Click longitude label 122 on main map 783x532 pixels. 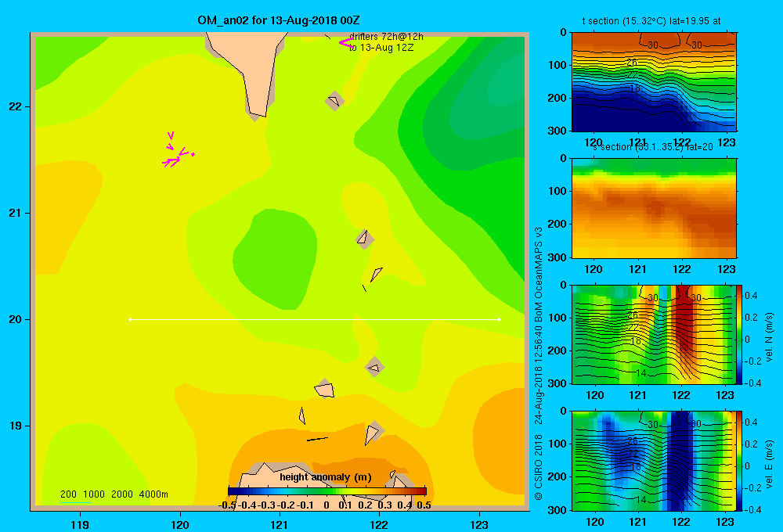[379, 524]
